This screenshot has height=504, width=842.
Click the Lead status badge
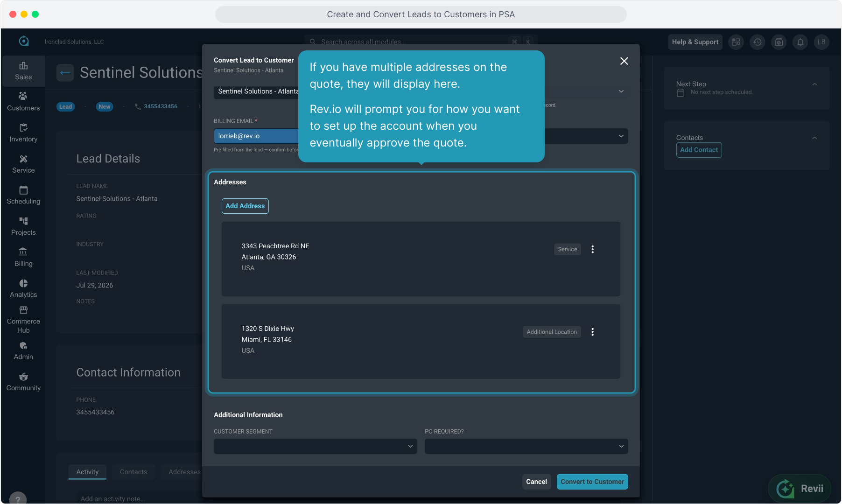pyautogui.click(x=65, y=106)
